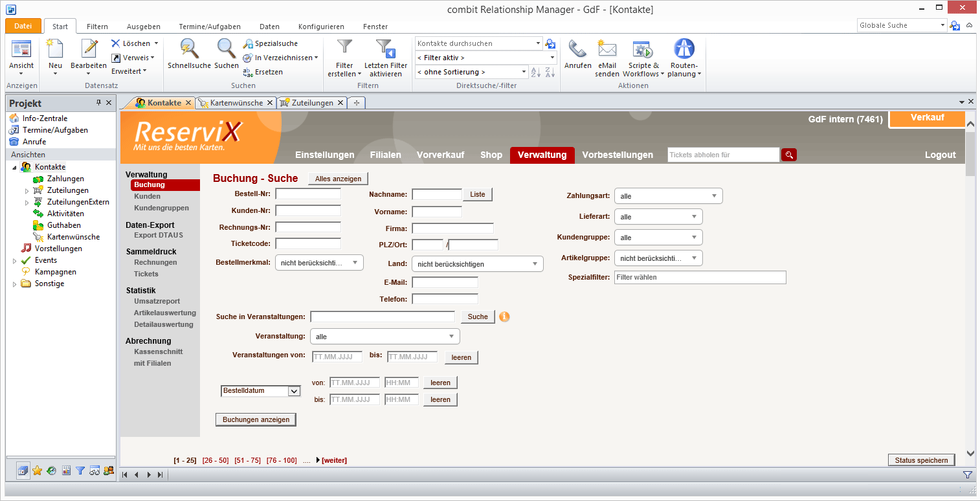
Task: Switch to the Ausgeben ribbon tab
Action: click(x=144, y=27)
